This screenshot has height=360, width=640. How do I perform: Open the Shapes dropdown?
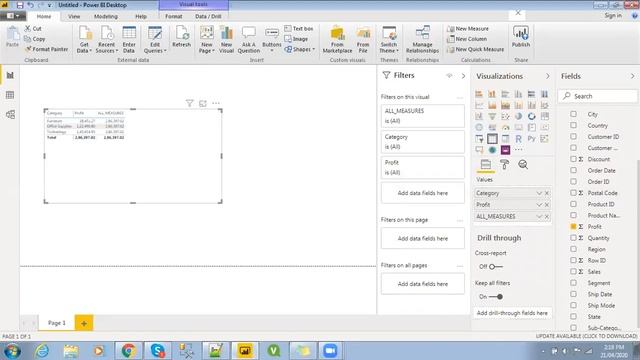pyautogui.click(x=300, y=49)
